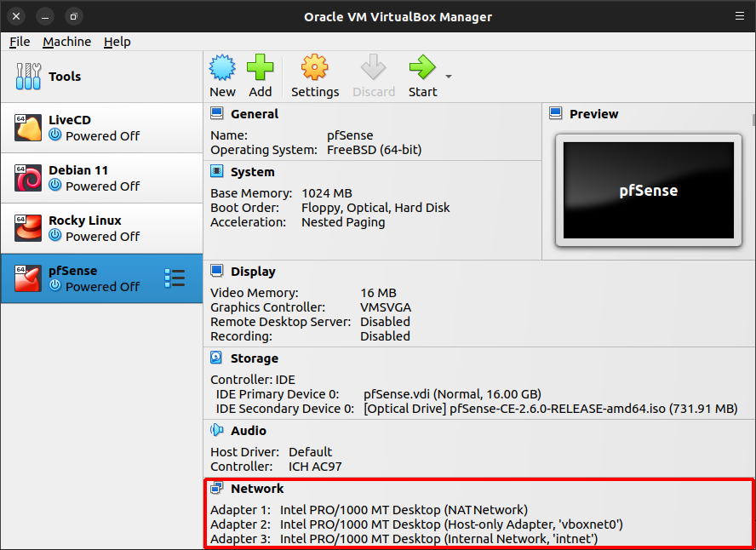Click 'Floppy, Optical, Hard Disk' boot order
The height and width of the screenshot is (550, 756).
[x=375, y=209]
